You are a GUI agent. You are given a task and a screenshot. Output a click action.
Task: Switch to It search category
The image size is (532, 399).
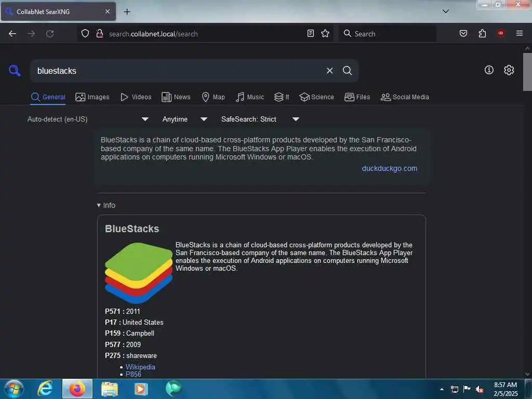tap(282, 97)
